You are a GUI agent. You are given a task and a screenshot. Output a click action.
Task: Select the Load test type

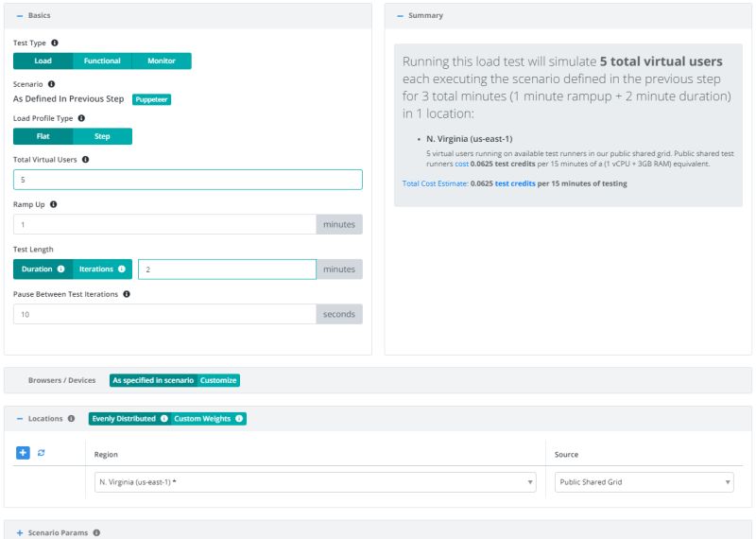(x=43, y=61)
